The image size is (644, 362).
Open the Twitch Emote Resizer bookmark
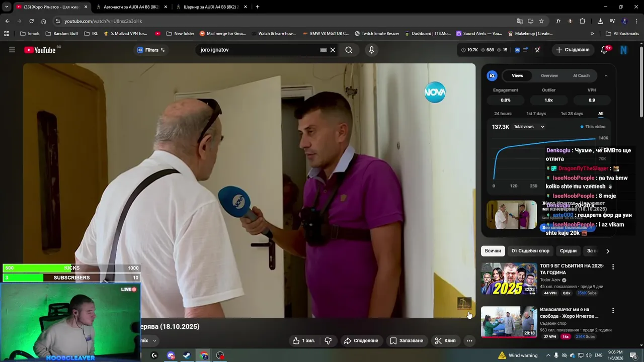pos(377,34)
